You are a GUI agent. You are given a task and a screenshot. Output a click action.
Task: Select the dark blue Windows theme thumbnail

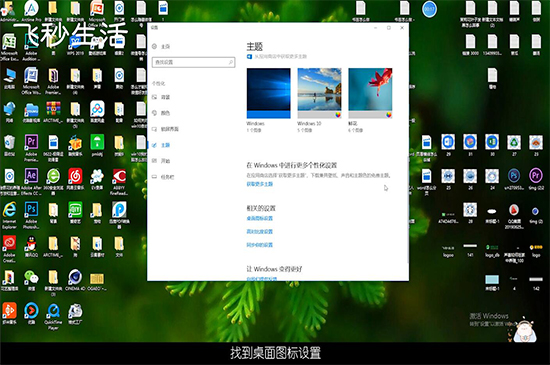click(x=268, y=93)
